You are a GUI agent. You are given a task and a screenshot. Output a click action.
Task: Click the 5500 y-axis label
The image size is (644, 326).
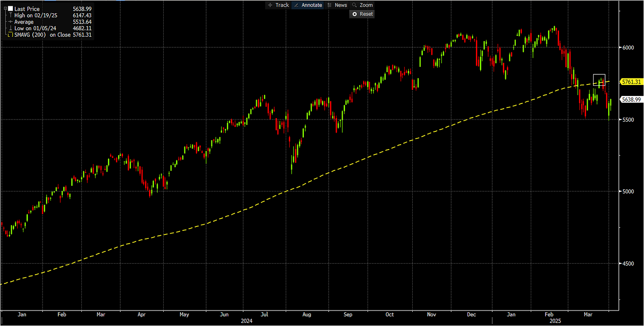pos(628,119)
